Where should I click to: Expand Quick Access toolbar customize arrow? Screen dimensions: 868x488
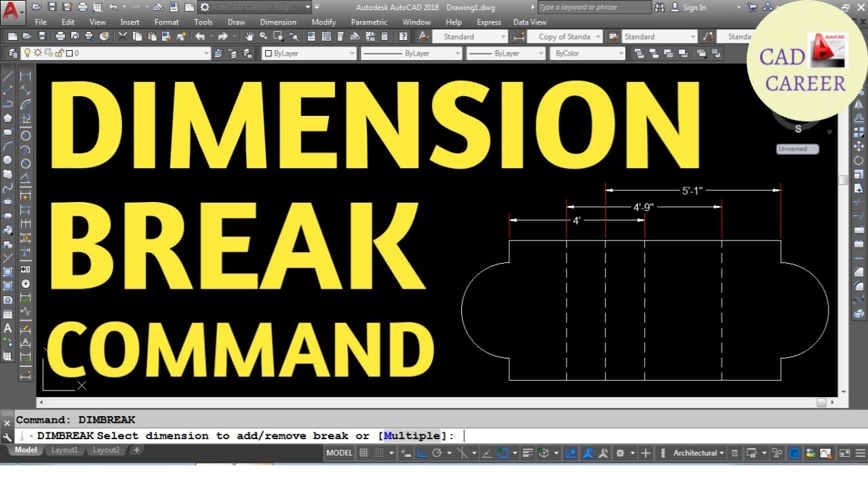[317, 7]
